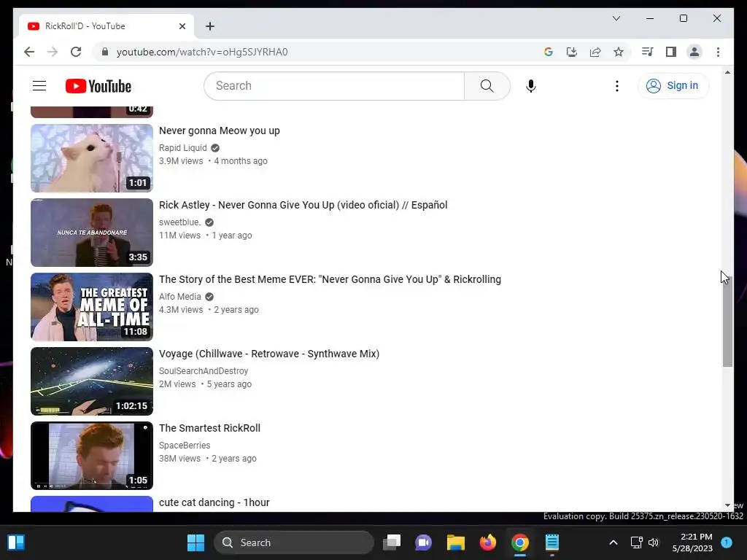Go to the YouTube home logo
This screenshot has height=560, width=747.
pos(98,86)
